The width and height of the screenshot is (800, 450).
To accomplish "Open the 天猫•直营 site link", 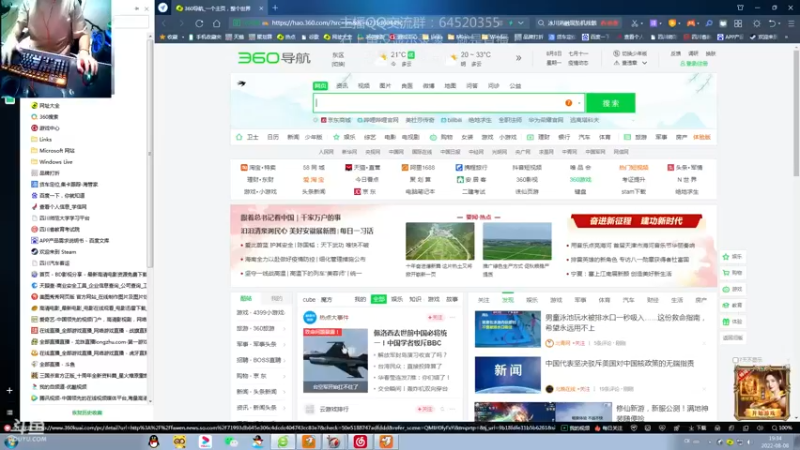I will click(x=362, y=167).
